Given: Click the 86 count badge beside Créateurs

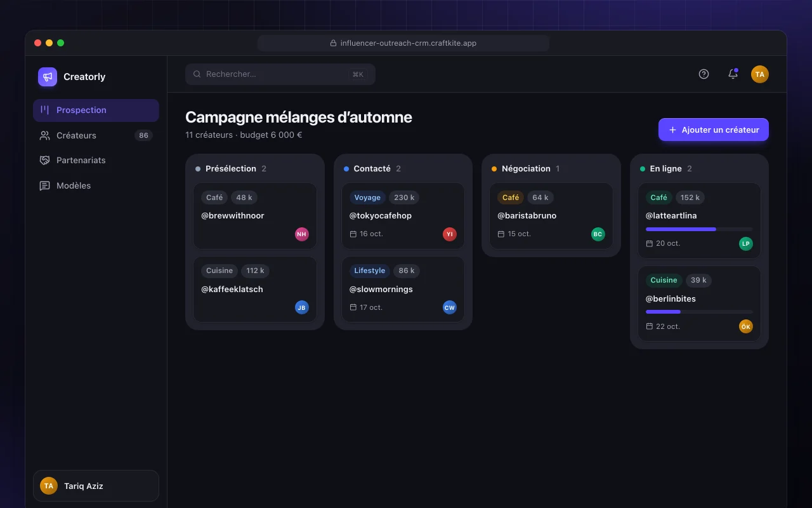Looking at the screenshot, I should (144, 135).
